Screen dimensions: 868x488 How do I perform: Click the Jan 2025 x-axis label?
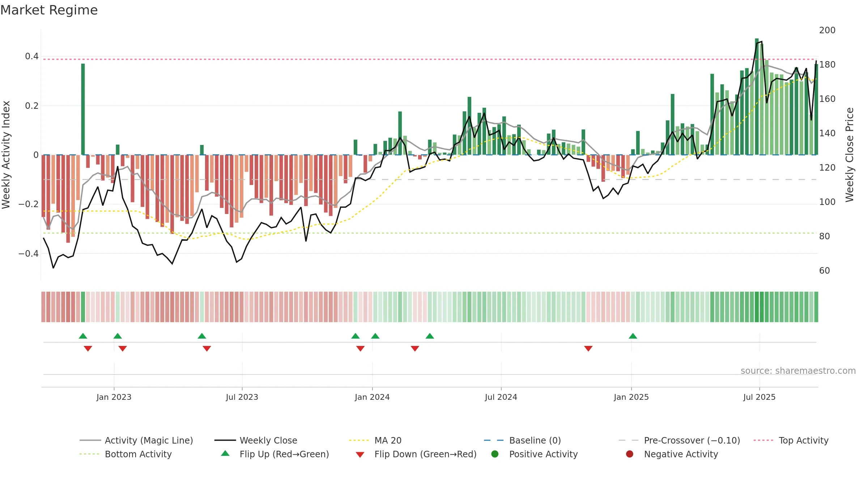pyautogui.click(x=631, y=397)
